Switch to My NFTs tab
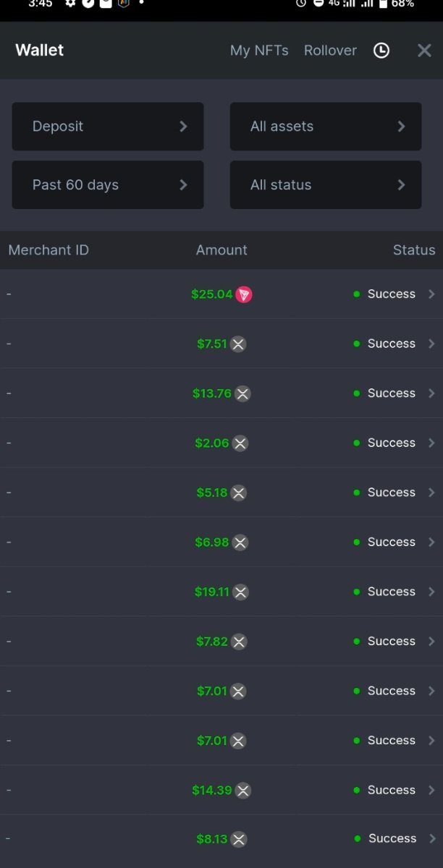Screen dimensions: 443x868 pyautogui.click(x=259, y=50)
